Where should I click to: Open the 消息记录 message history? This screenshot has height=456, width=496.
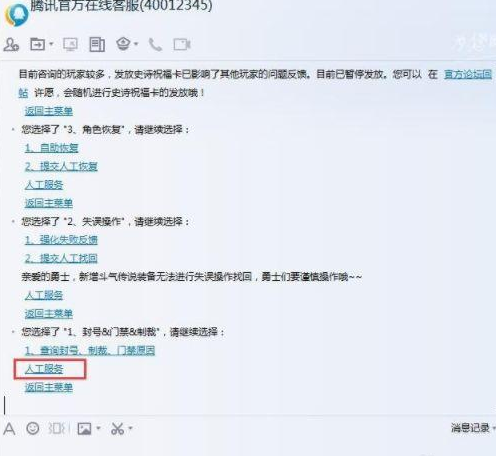470,428
